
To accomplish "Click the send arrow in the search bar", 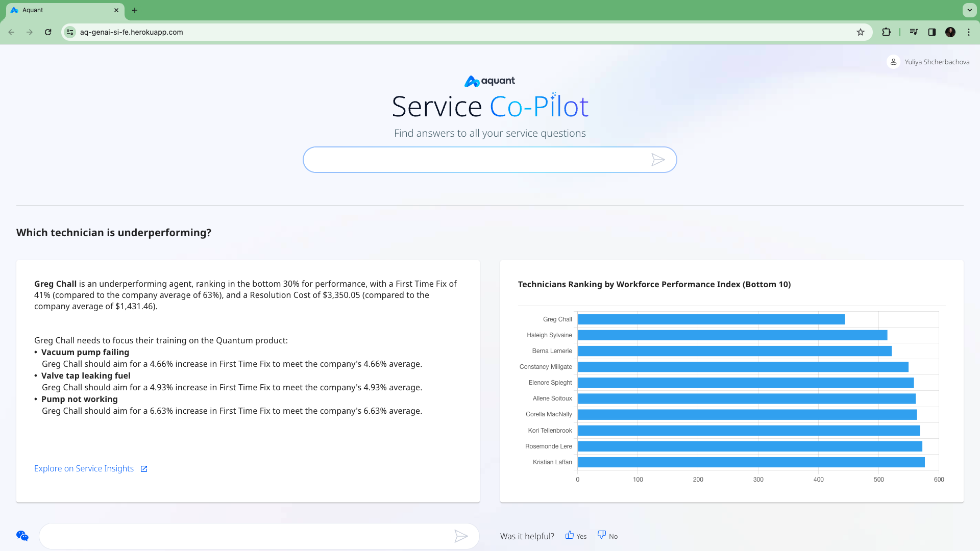I will pyautogui.click(x=659, y=160).
